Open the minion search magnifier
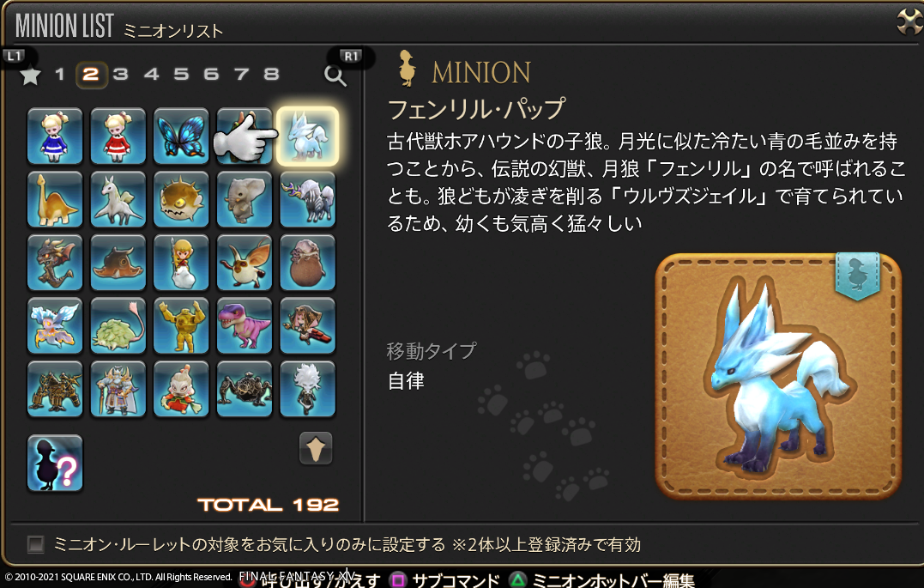This screenshot has height=588, width=924. click(335, 76)
